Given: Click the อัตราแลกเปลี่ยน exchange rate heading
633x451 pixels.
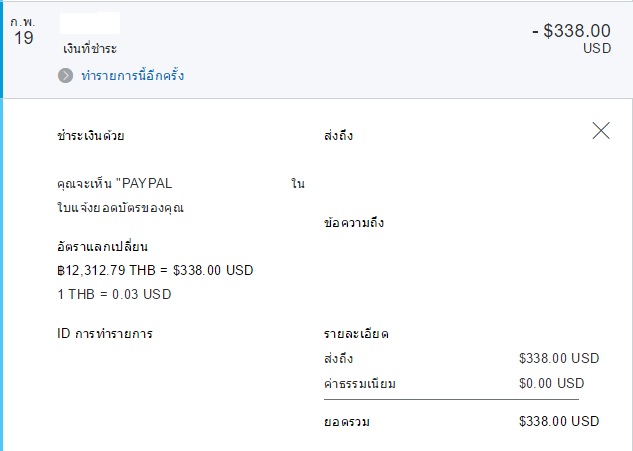Looking at the screenshot, I should click(104, 246).
